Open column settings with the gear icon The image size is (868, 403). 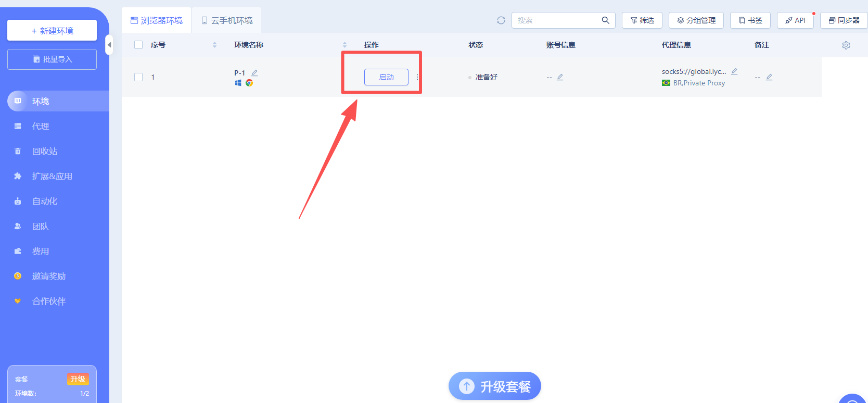(846, 45)
